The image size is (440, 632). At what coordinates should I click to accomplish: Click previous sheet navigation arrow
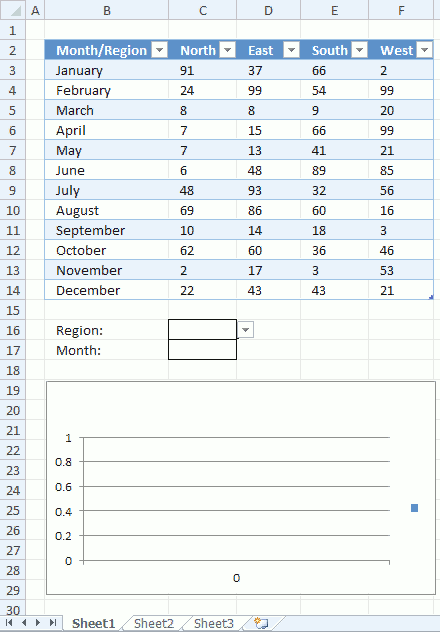[x=24, y=623]
